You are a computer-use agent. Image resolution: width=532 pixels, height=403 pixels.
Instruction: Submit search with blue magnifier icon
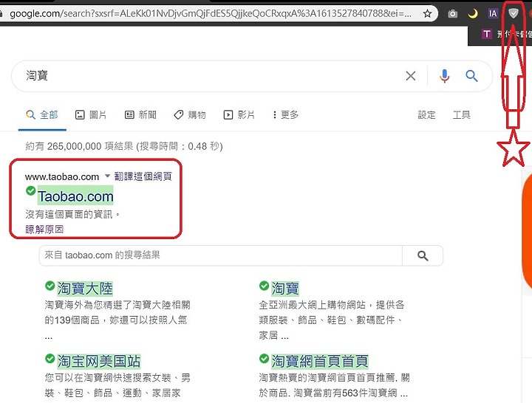tap(471, 76)
